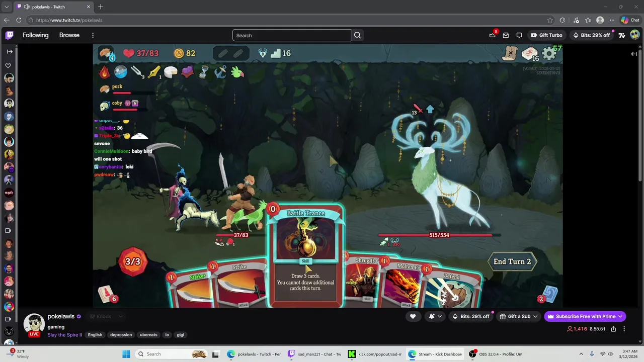Click the green bird relic icon
Image resolution: width=644 pixels, height=362 pixels.
[237, 72]
